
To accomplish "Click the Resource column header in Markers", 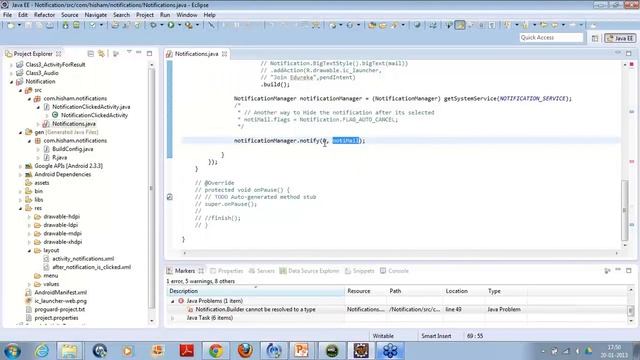I will pos(366,291).
